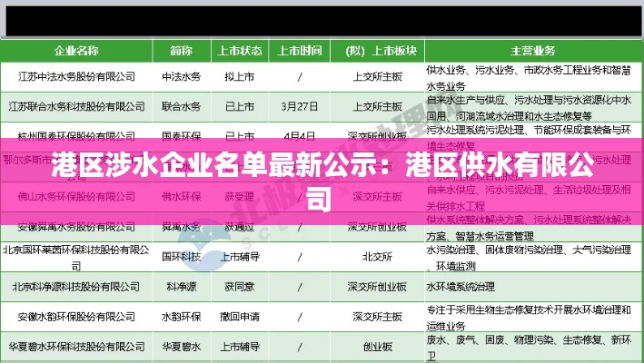The image size is (644, 363).
Task: Click the business text starting 供水系统整体解决方案
Action: [x=529, y=228]
